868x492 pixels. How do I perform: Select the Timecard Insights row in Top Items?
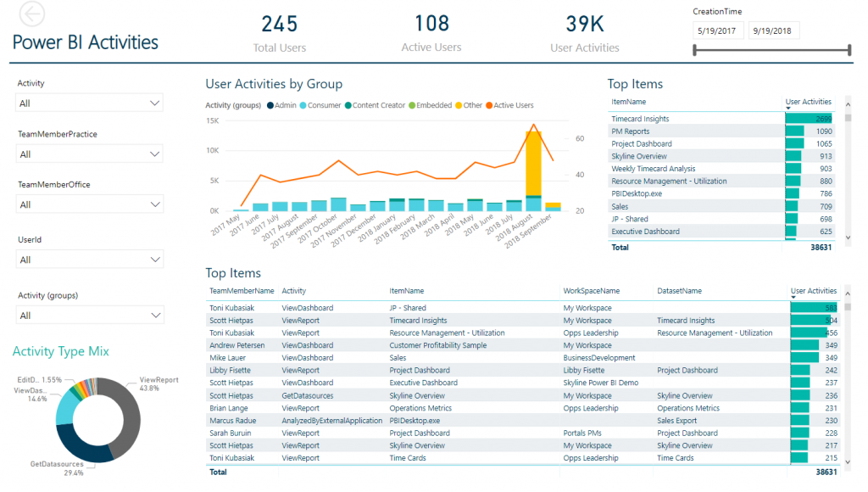tap(641, 120)
